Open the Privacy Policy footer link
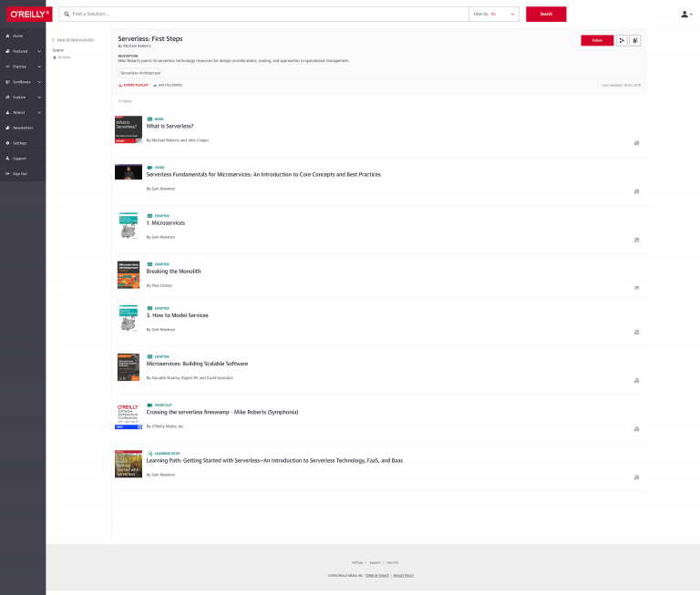 pyautogui.click(x=404, y=576)
